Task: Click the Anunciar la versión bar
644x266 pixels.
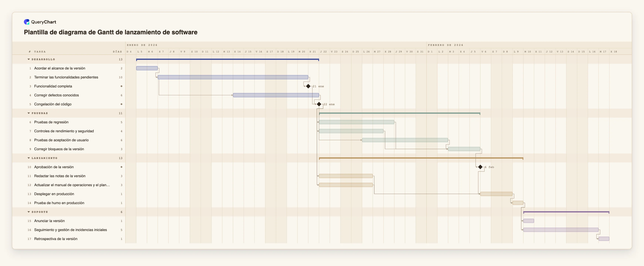Action: click(529, 221)
